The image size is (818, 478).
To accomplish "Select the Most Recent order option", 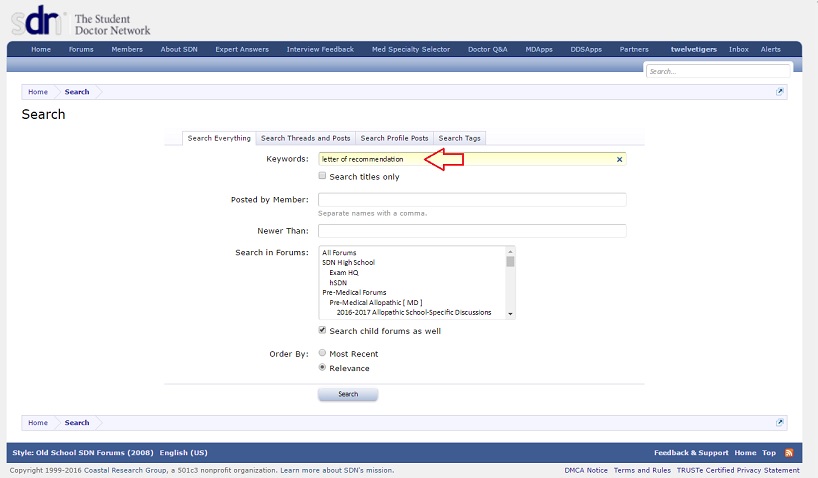I will pos(322,353).
